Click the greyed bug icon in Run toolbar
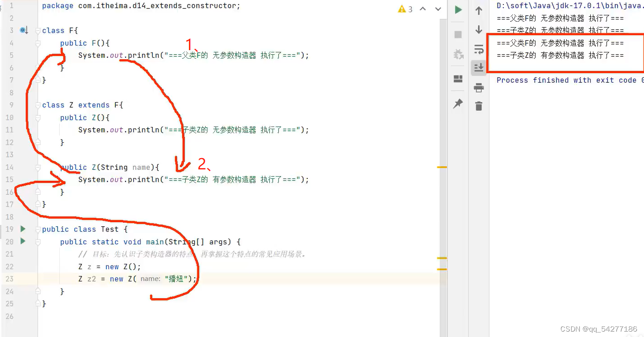The height and width of the screenshot is (337, 644). click(x=458, y=55)
